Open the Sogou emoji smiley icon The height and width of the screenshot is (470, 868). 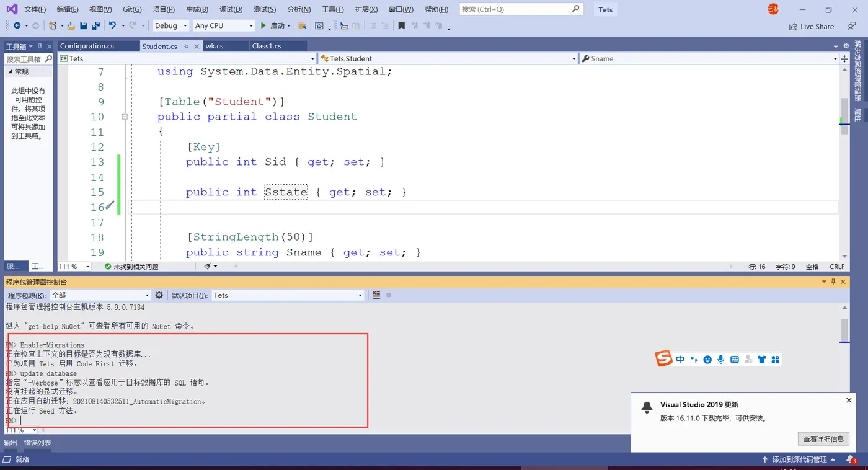(x=707, y=359)
